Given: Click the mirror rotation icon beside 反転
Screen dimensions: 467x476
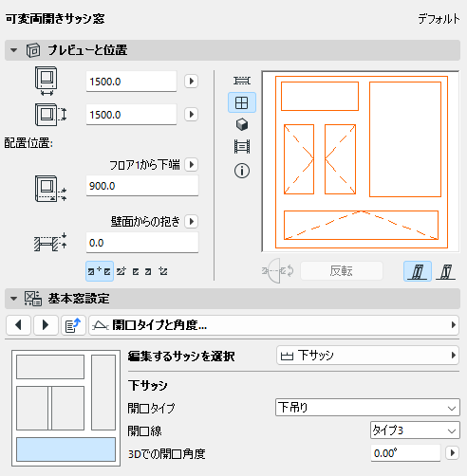Looking at the screenshot, I should click(278, 271).
